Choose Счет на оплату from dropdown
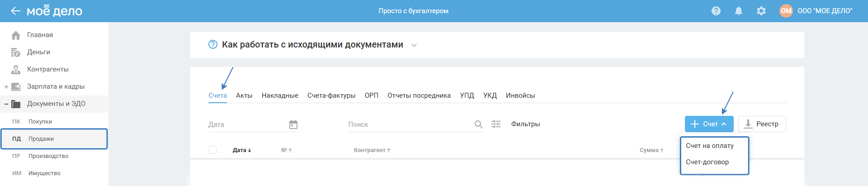 (710, 146)
